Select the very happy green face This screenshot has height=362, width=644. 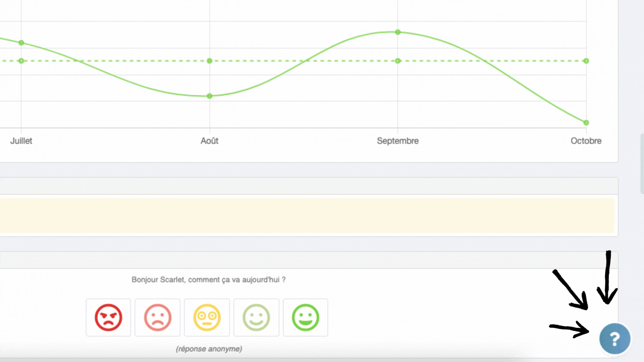pyautogui.click(x=306, y=317)
